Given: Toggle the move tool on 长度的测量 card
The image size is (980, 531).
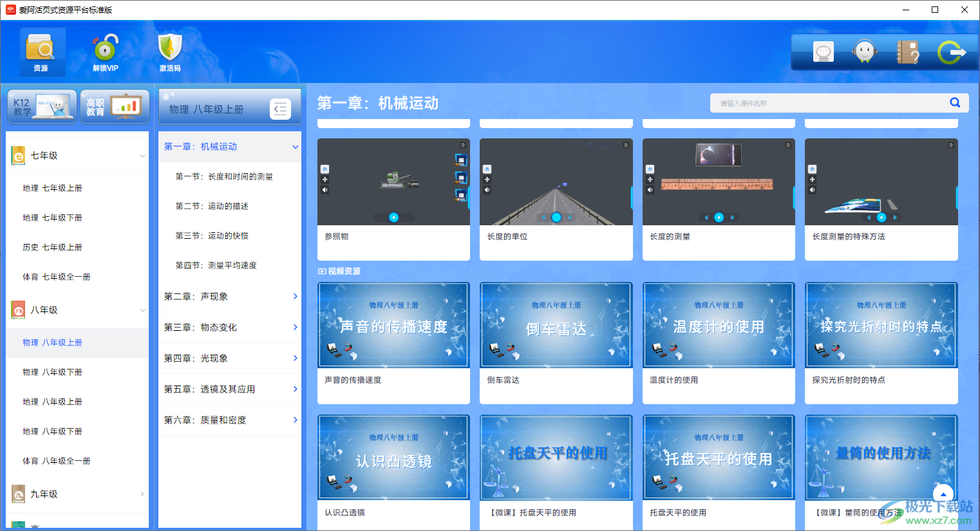Looking at the screenshot, I should pos(650,179).
